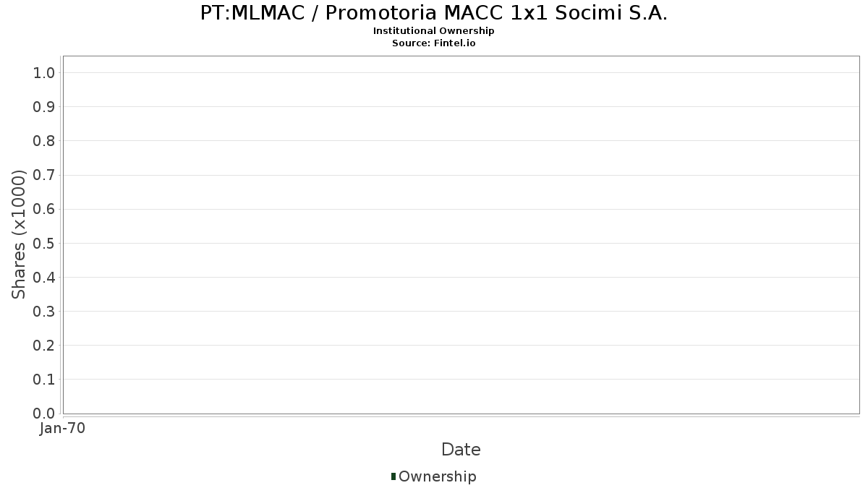The image size is (868, 488).
Task: Click the chart title PT:MLMAC Promotoria MACC
Action: (434, 13)
